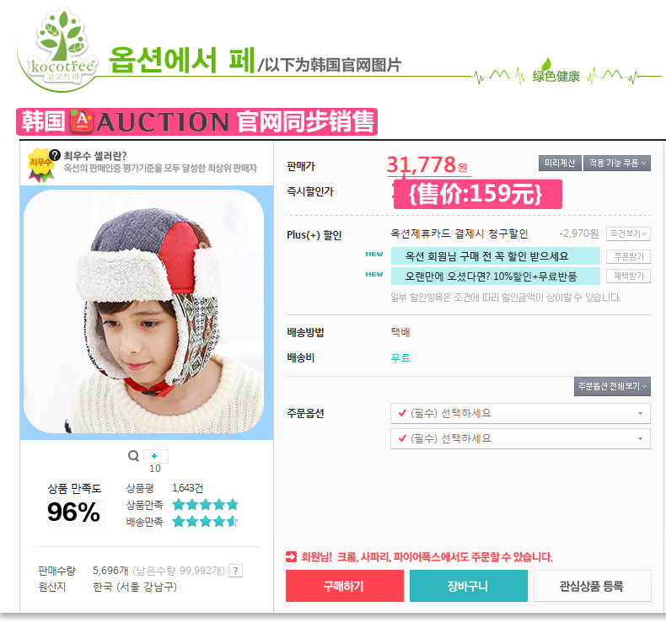Click the 미리계산 button
The image size is (666, 644).
(x=560, y=164)
